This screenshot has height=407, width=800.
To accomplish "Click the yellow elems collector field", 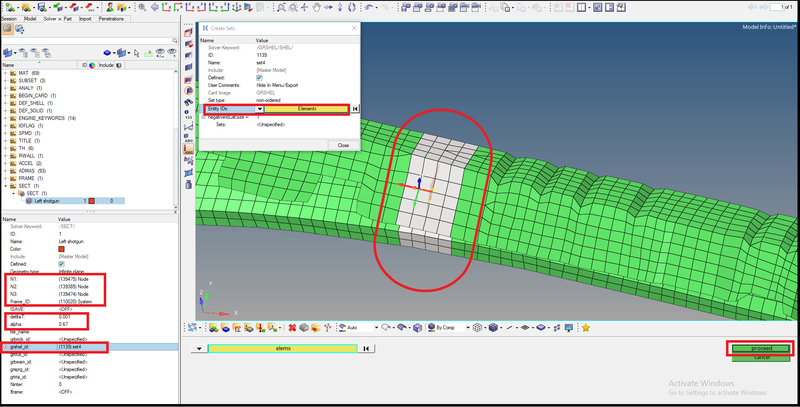I will 283,348.
